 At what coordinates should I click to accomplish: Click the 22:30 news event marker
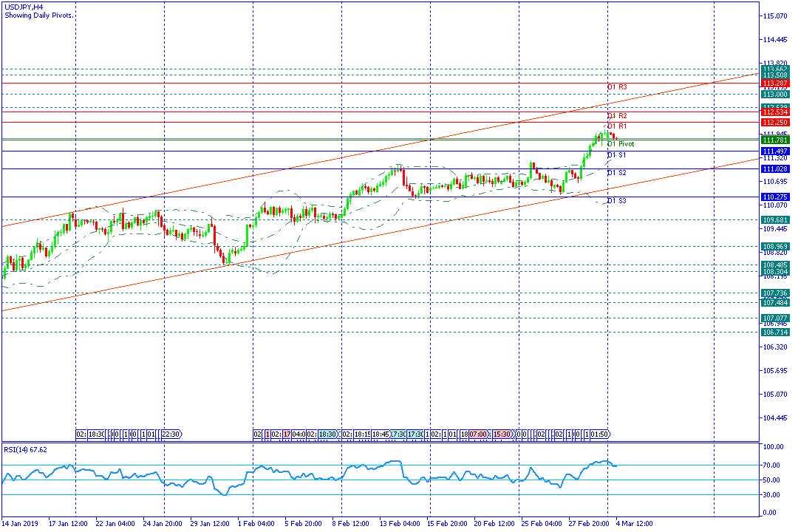click(x=171, y=434)
